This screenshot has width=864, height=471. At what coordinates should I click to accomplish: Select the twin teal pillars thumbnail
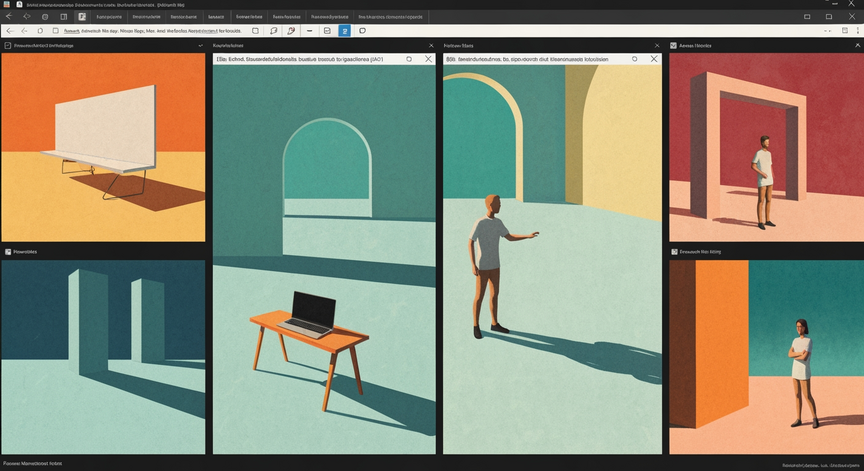103,357
